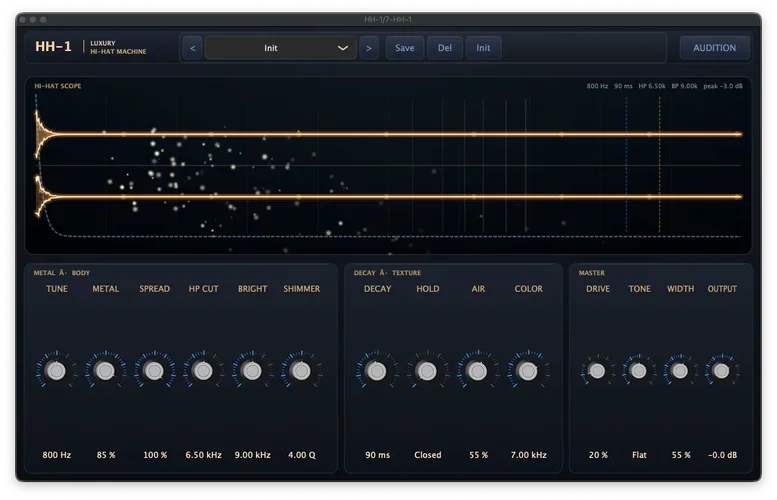Click the BRIGHT knob
777x500 pixels.
(x=252, y=371)
